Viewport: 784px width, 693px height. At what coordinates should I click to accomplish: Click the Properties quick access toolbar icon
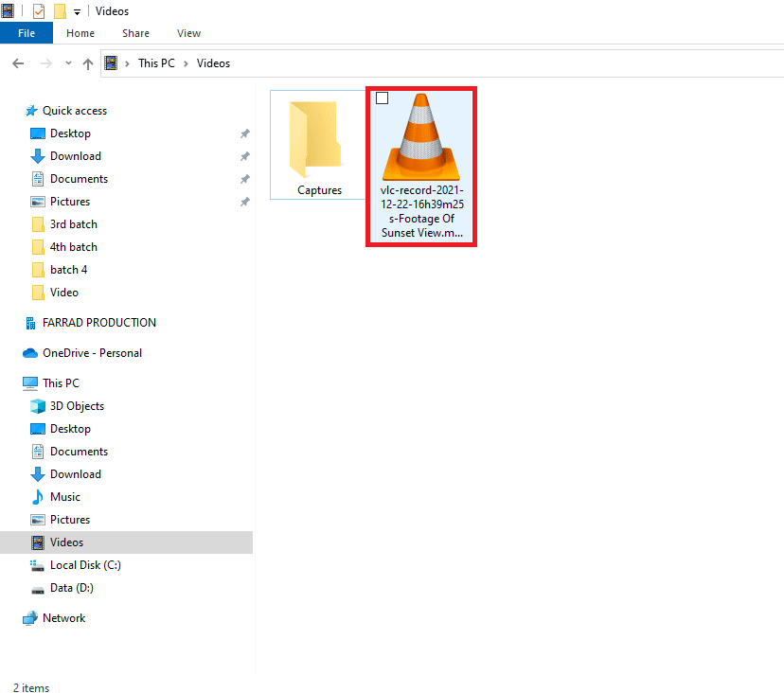pos(39,11)
